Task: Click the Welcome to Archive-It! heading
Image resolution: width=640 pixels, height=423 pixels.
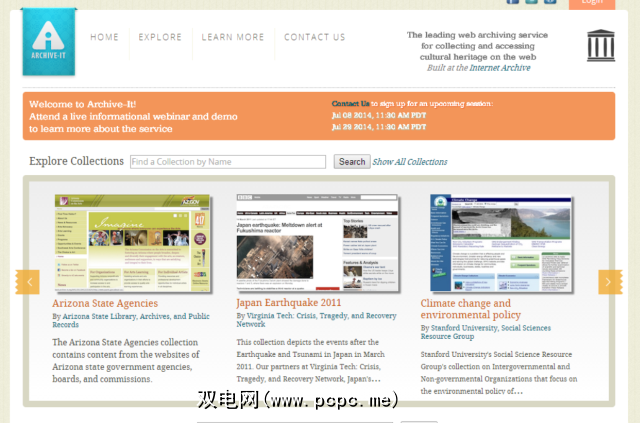Action: pos(82,104)
